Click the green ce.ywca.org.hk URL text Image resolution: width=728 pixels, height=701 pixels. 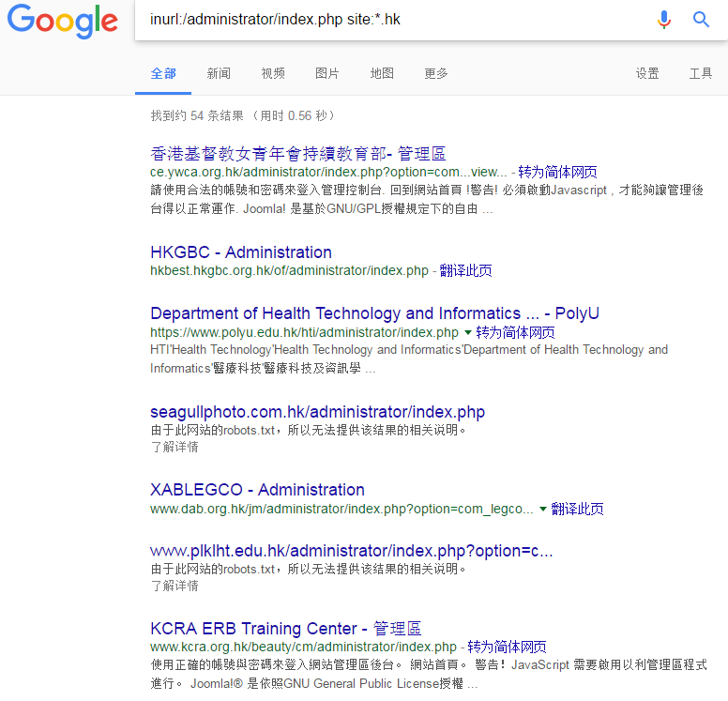point(328,173)
